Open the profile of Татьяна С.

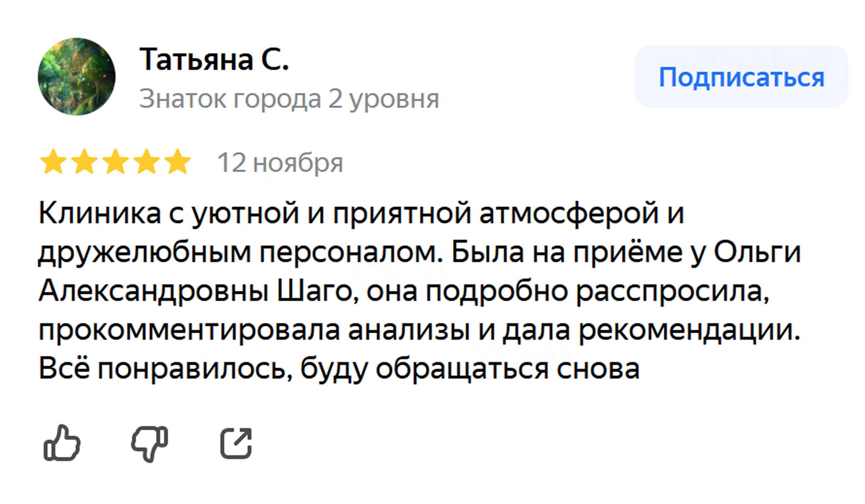pos(214,60)
